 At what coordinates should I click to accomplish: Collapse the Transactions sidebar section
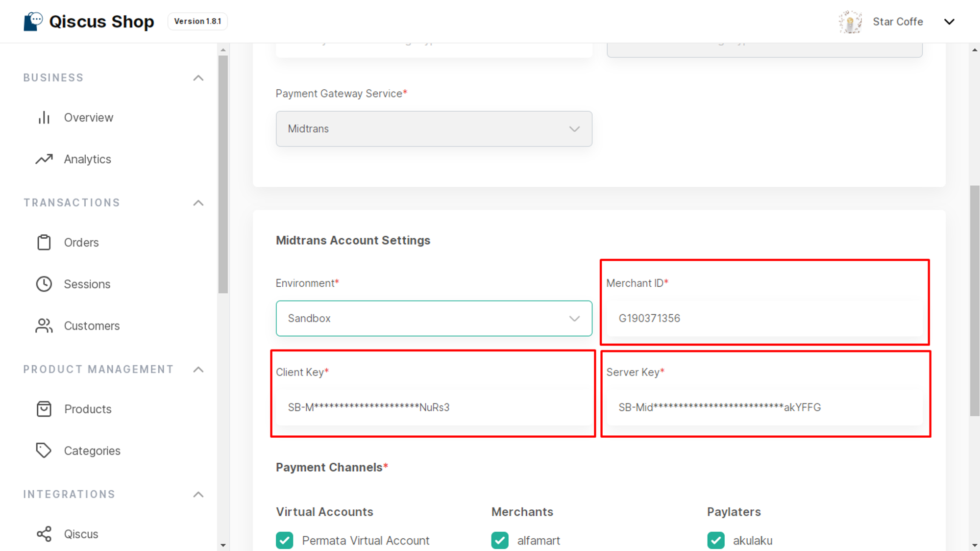pyautogui.click(x=198, y=203)
